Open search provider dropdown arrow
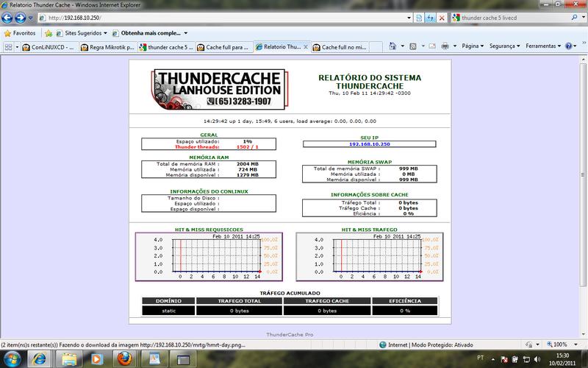 pyautogui.click(x=583, y=18)
